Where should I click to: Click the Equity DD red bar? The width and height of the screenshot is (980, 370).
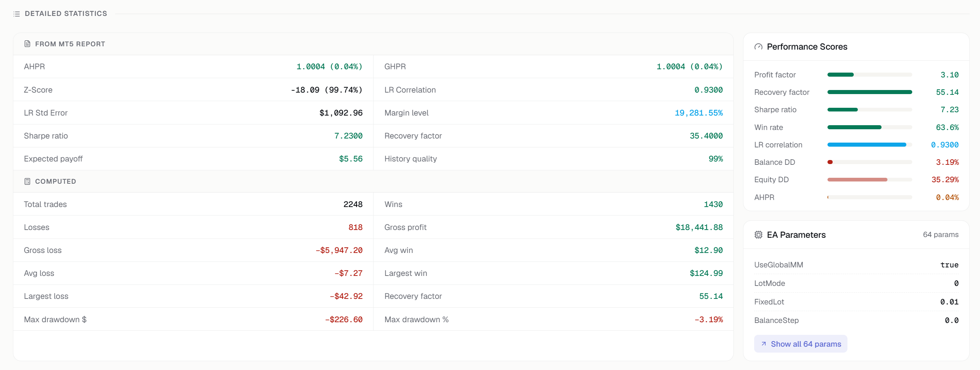[x=857, y=180]
